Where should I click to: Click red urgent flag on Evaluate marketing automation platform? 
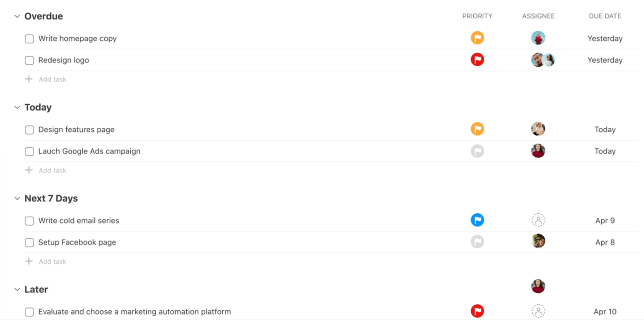pyautogui.click(x=477, y=310)
